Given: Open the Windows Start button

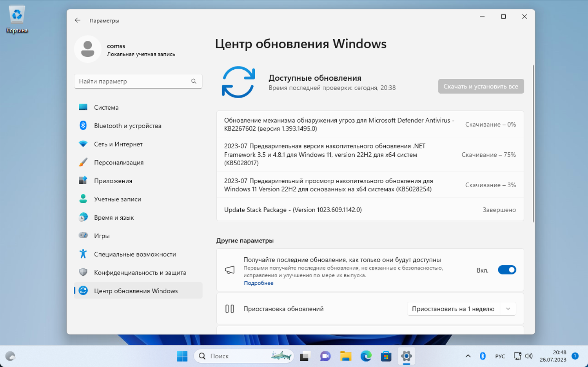Looking at the screenshot, I should tap(182, 356).
